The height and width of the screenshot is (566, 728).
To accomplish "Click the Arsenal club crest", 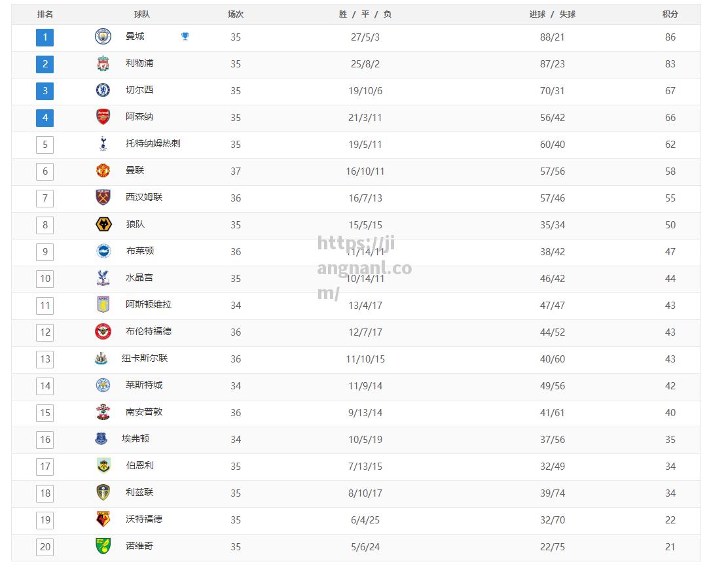I will click(103, 117).
